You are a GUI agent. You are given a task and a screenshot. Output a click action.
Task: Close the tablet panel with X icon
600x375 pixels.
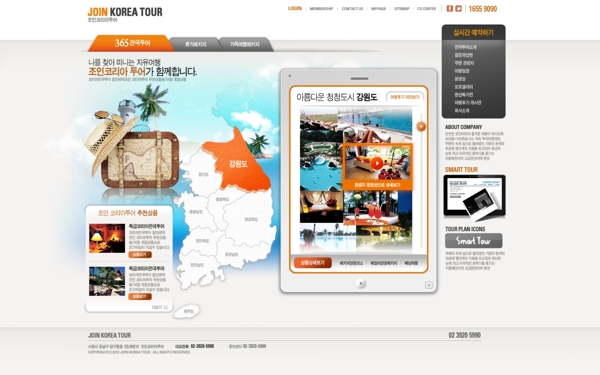click(429, 285)
